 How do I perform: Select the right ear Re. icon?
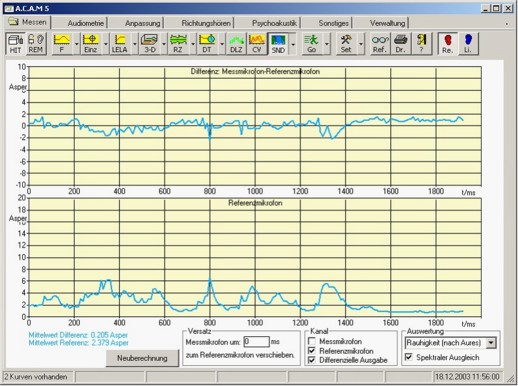click(x=448, y=44)
